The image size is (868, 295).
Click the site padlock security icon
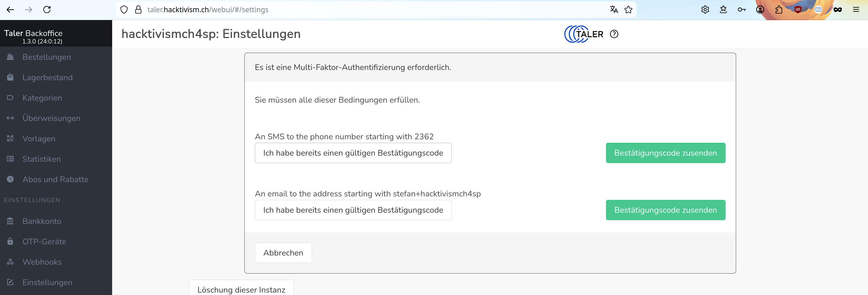(138, 10)
